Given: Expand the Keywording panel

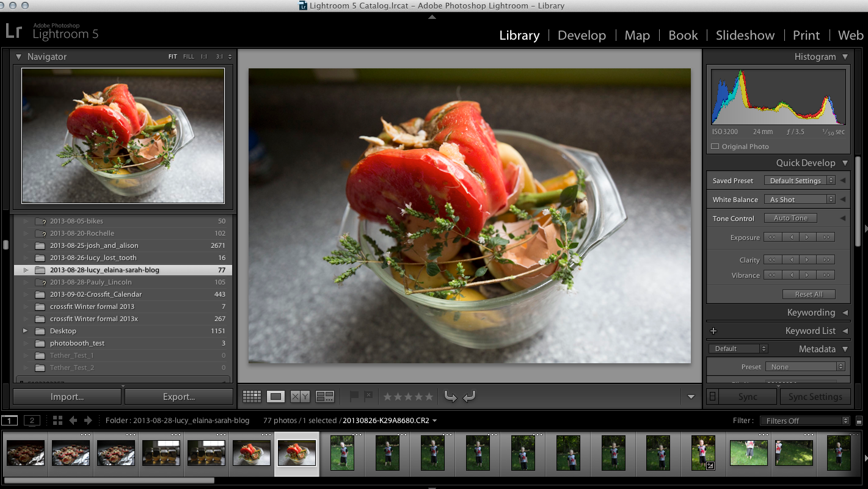Looking at the screenshot, I should 845,313.
